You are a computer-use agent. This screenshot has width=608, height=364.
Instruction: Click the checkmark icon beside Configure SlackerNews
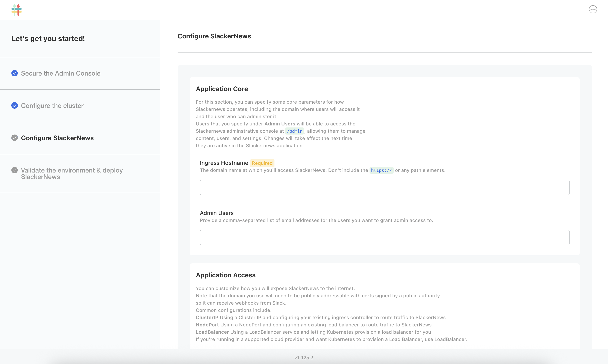[15, 138]
